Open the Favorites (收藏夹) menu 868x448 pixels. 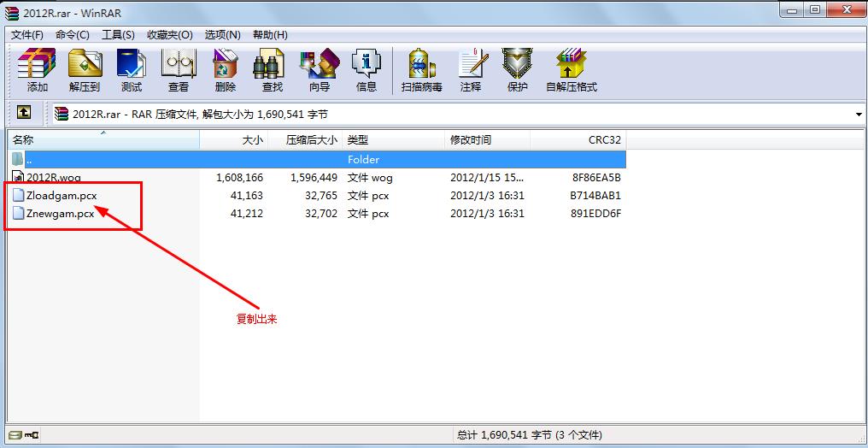[169, 35]
